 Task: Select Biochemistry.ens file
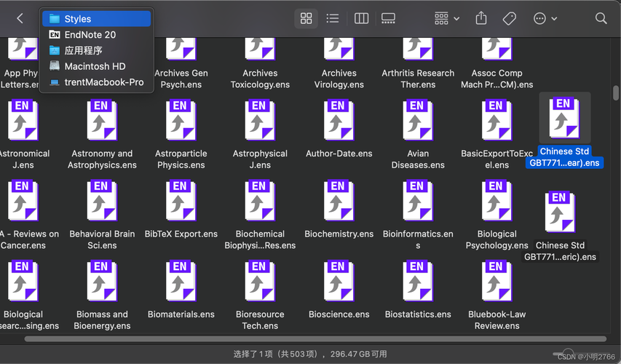339,210
